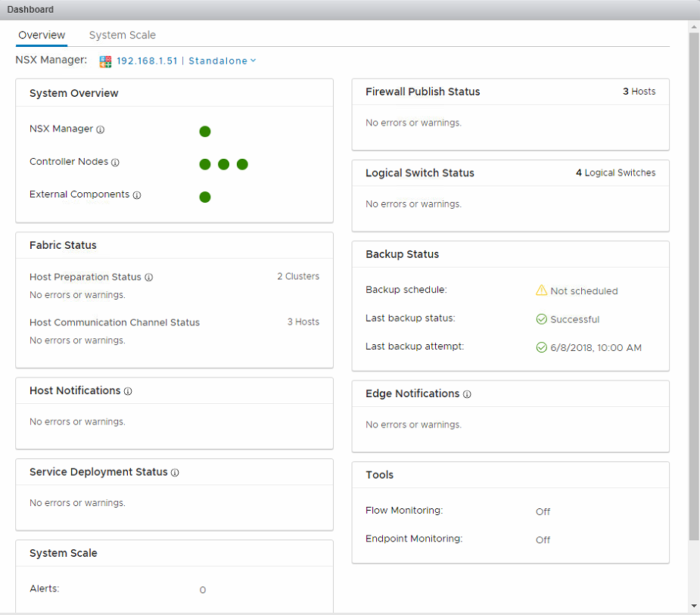The width and height of the screenshot is (700, 615).
Task: Click the backup schedule warning icon
Action: [541, 290]
